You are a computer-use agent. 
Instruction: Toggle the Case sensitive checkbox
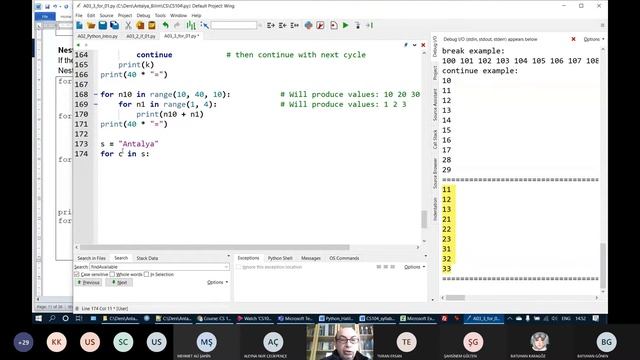tap(77, 274)
